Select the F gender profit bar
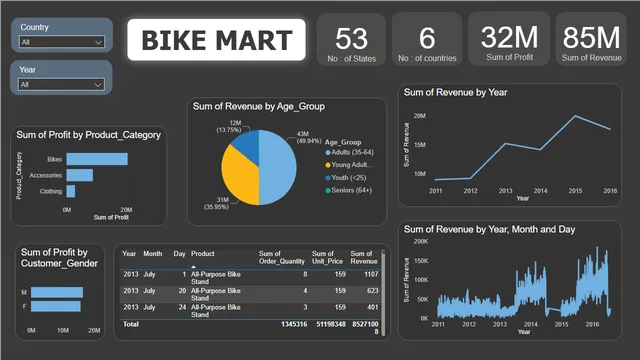 [x=56, y=306]
